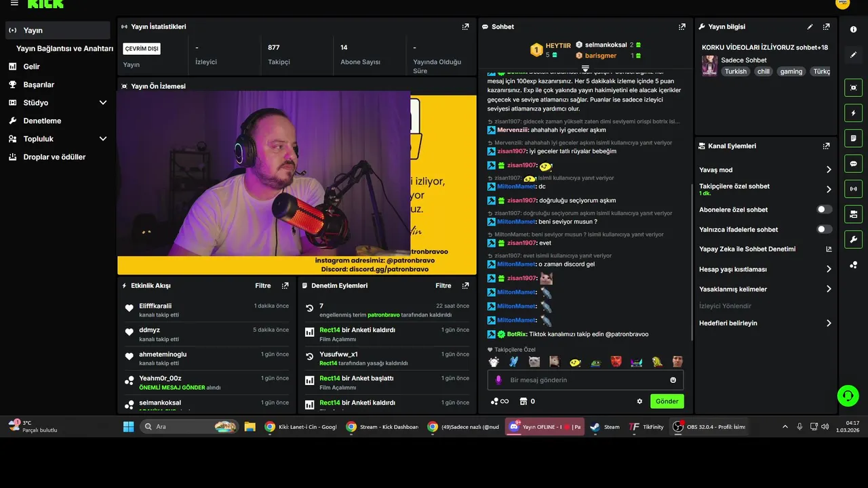Toggle the stream preview panel icon in right sidebar

(x=853, y=87)
